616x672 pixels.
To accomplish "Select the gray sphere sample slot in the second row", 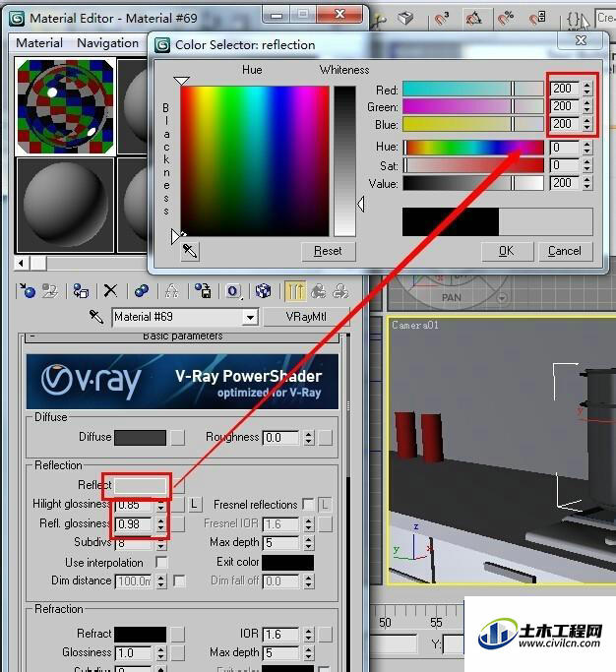I will [66, 206].
